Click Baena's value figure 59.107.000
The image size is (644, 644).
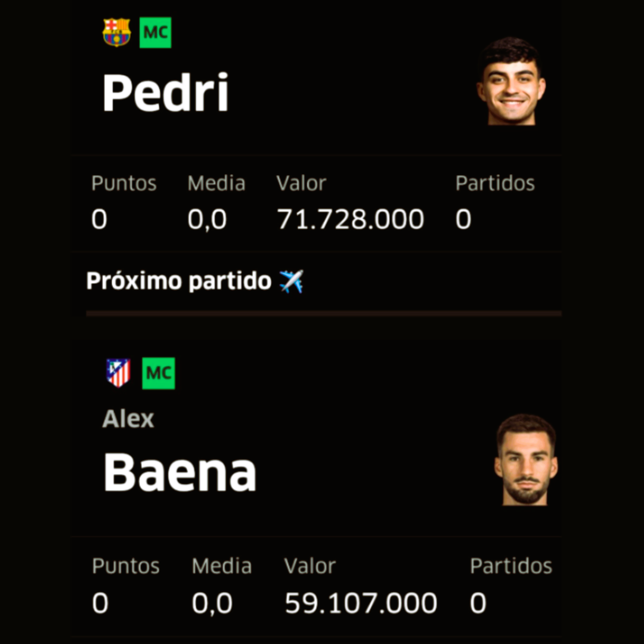pyautogui.click(x=361, y=603)
